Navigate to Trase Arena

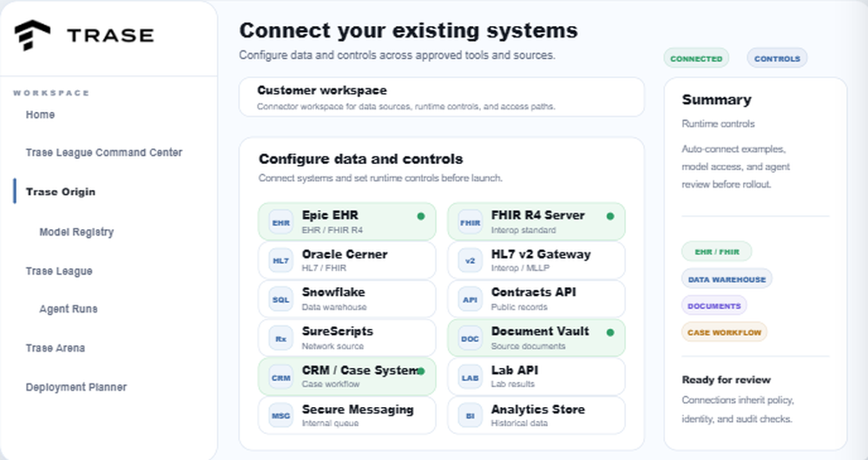(x=56, y=348)
